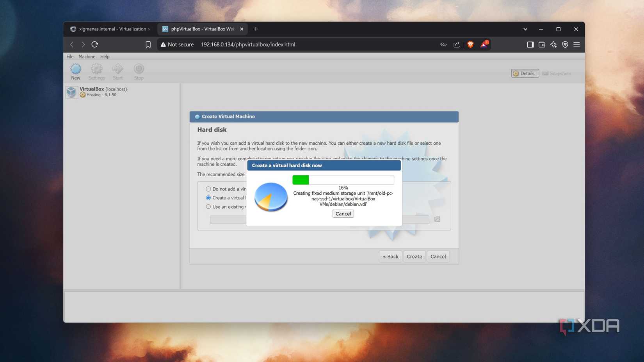Open a new browser tab
The image size is (644, 362).
pyautogui.click(x=256, y=29)
